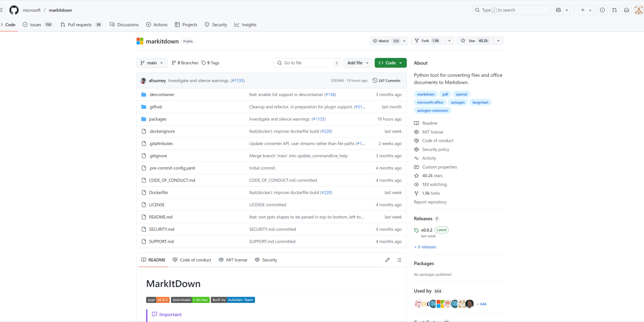Open the .github folder
Image resolution: width=644 pixels, height=322 pixels.
tap(156, 107)
